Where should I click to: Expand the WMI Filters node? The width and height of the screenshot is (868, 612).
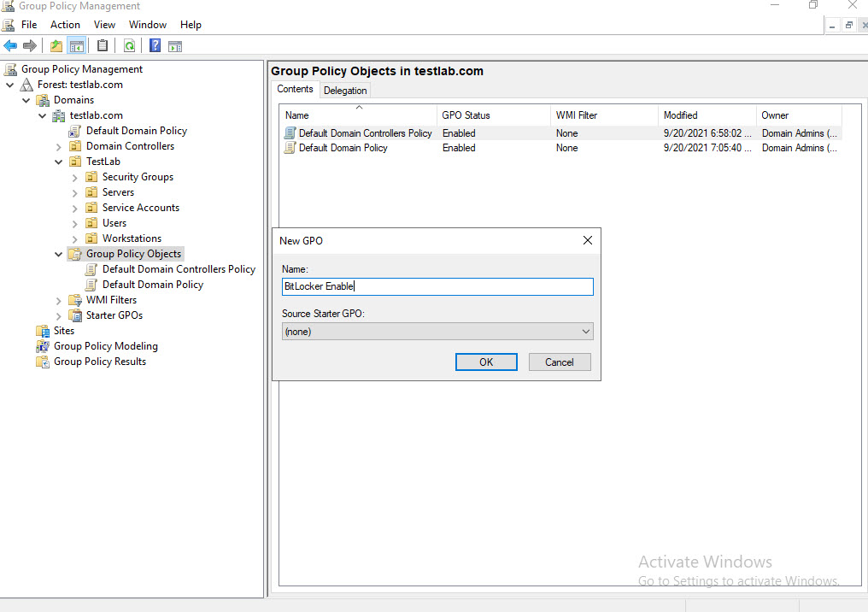coord(59,300)
